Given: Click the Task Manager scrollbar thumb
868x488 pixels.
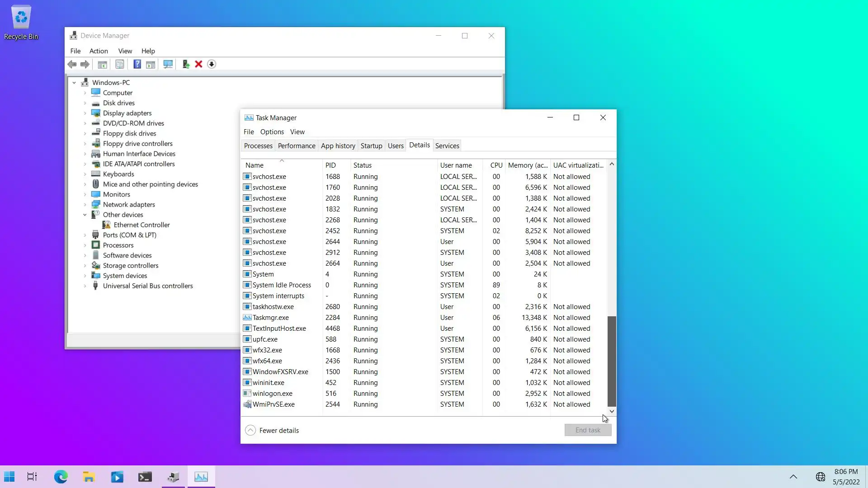Looking at the screenshot, I should click(612, 361).
